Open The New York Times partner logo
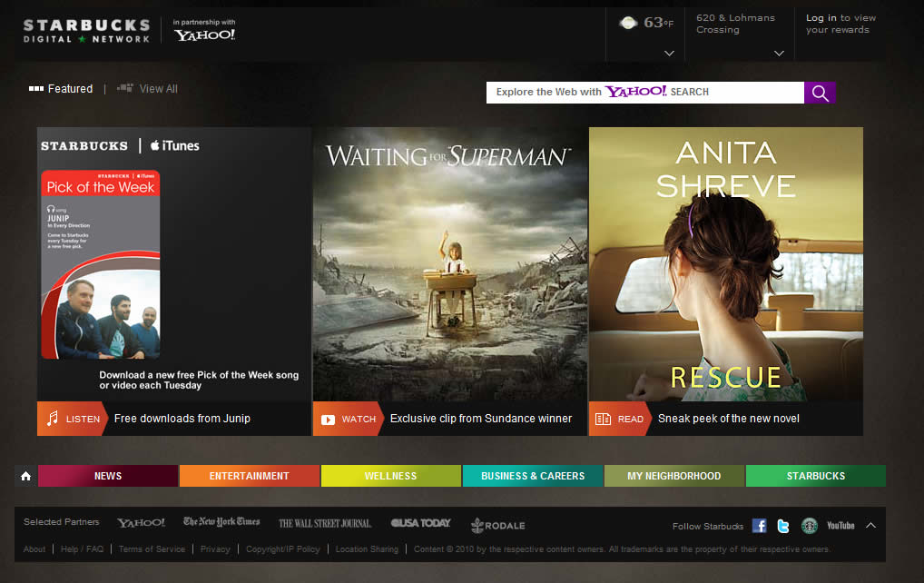 [221, 521]
